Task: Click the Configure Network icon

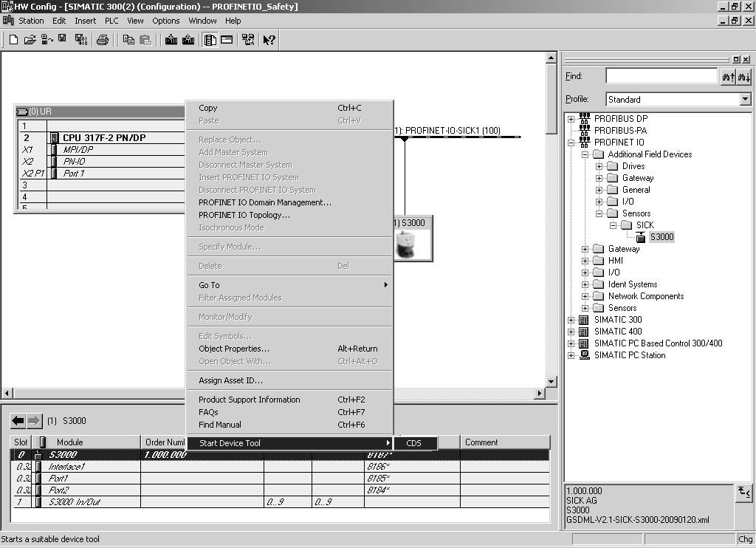Action: point(248,40)
